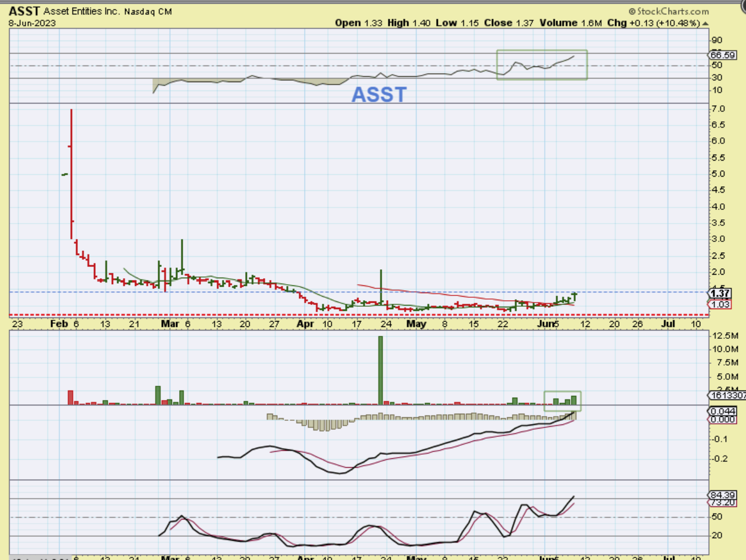Click the up arrow beside Chg +10.48%
This screenshot has width=746, height=560.
(706, 23)
